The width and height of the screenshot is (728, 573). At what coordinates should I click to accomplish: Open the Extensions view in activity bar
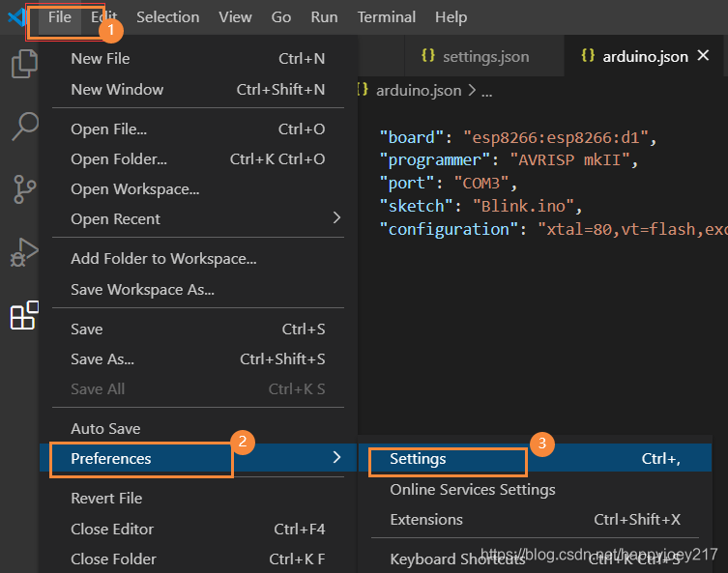(24, 315)
